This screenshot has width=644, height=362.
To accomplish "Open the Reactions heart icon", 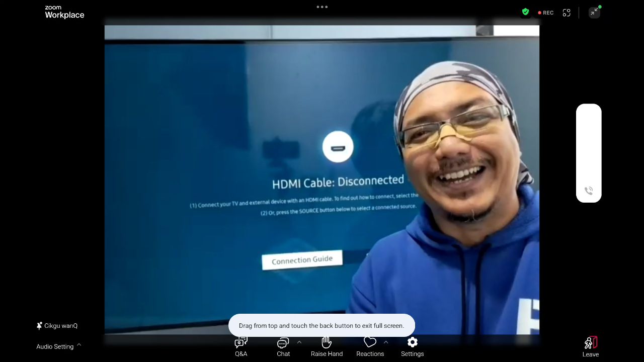I will click(x=370, y=342).
